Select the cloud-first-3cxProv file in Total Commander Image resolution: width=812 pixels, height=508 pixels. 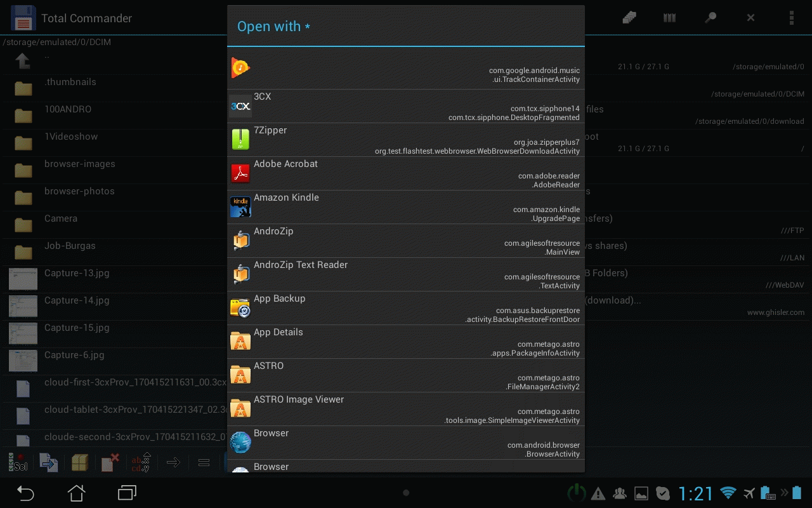pos(114,389)
